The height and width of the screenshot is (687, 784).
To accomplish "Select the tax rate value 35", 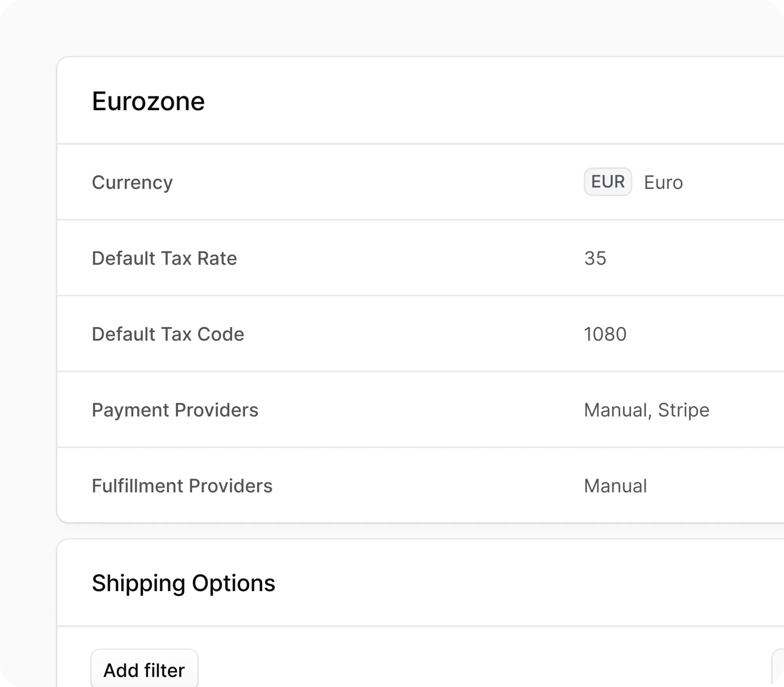I will (x=595, y=258).
